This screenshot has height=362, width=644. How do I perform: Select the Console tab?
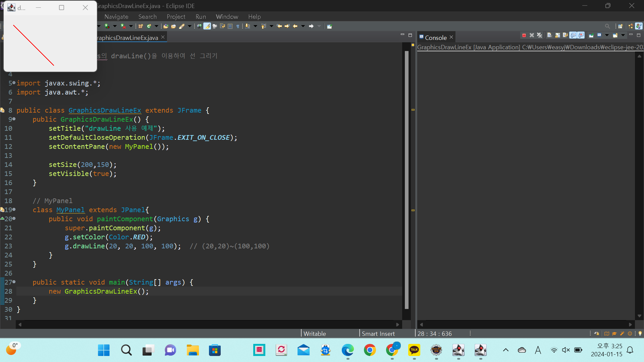click(x=435, y=38)
